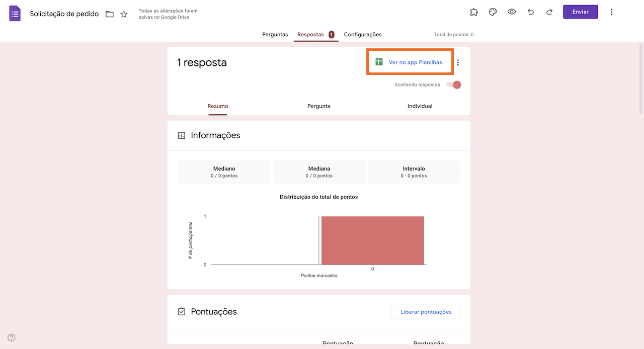Image resolution: width=644 pixels, height=349 pixels.
Task: Preview form with the eye icon
Action: [x=512, y=12]
